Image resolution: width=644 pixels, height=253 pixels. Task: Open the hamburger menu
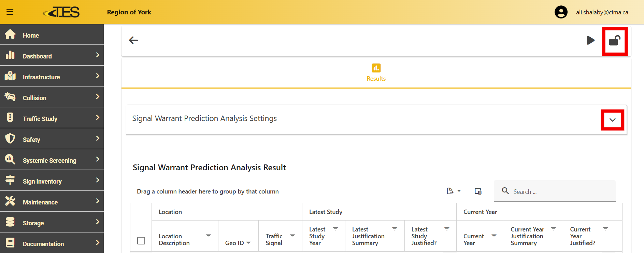coord(10,12)
